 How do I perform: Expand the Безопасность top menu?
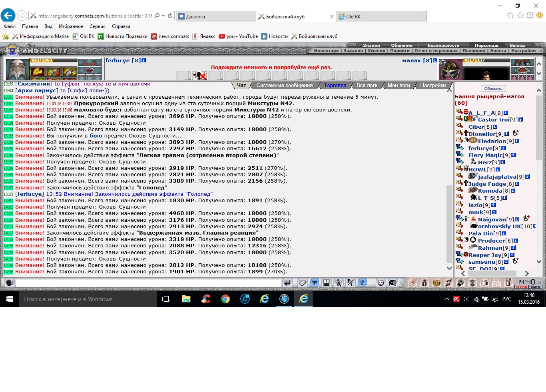click(x=443, y=45)
